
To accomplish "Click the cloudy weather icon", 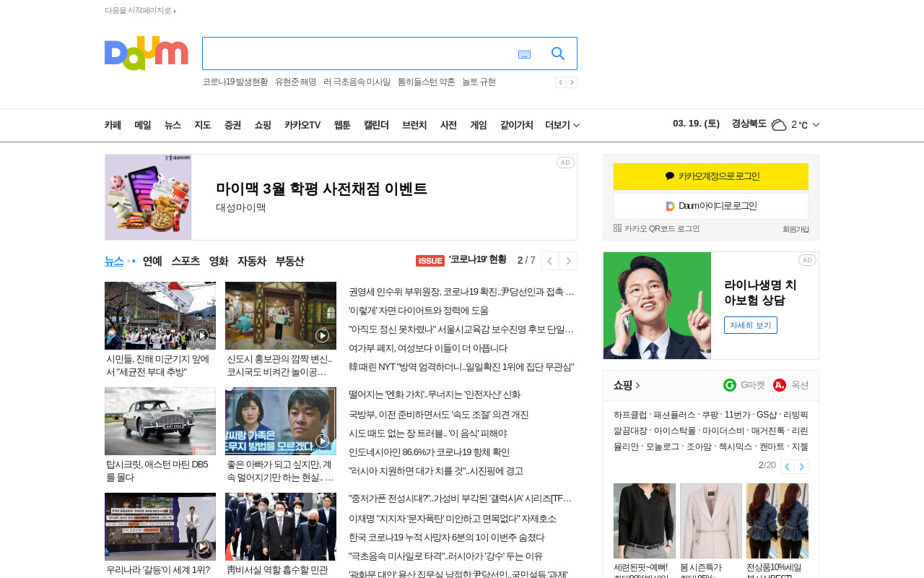I will pos(779,125).
